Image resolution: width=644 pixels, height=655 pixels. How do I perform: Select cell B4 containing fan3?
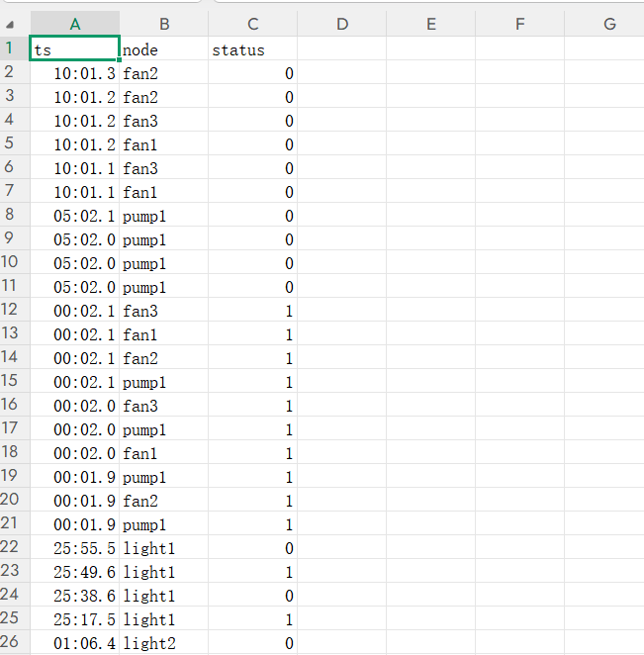[164, 121]
